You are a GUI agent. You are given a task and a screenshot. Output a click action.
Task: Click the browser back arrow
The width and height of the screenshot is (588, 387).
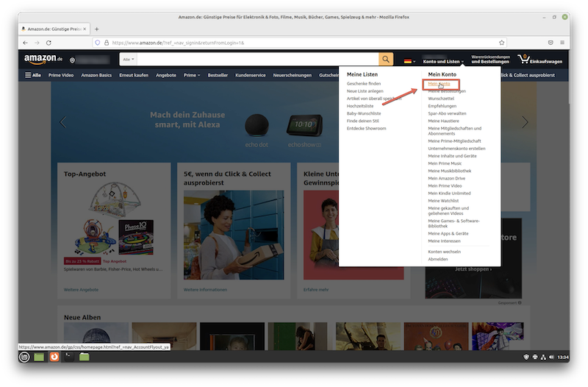26,43
